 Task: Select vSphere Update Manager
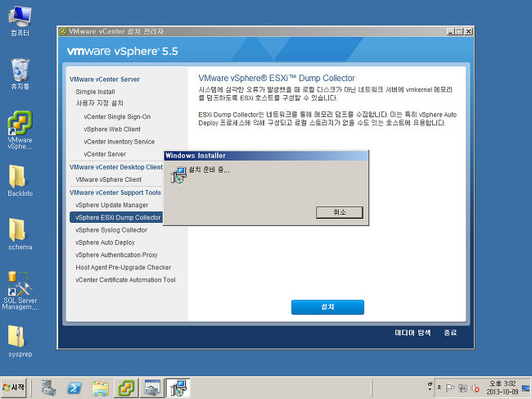point(111,205)
